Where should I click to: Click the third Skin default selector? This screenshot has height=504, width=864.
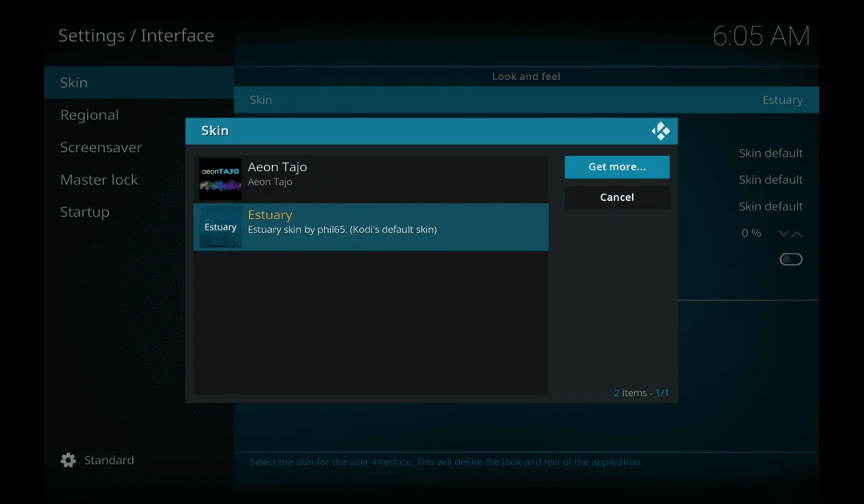(x=770, y=206)
